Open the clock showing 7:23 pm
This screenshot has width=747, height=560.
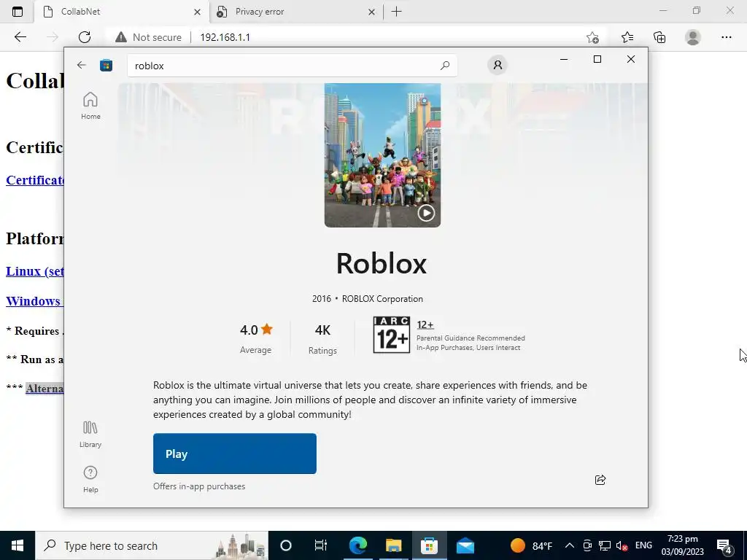(x=682, y=545)
